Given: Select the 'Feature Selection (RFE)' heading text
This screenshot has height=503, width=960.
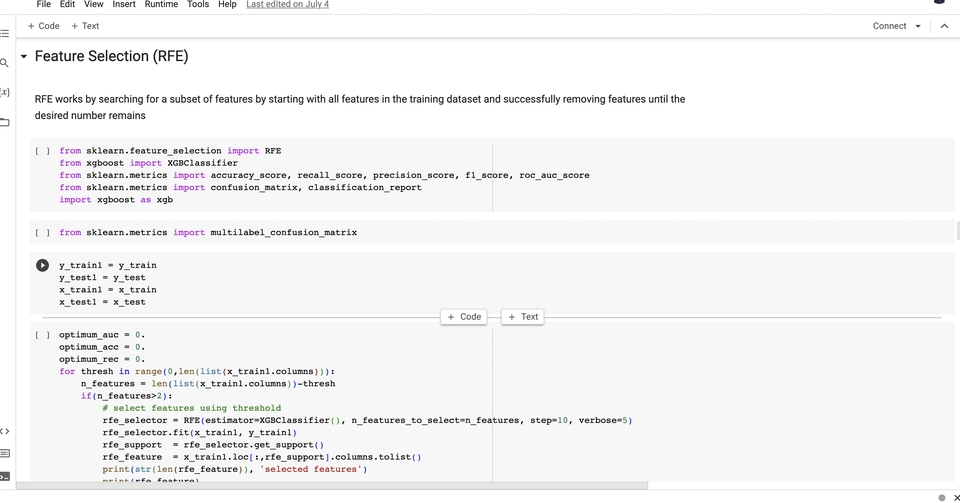Looking at the screenshot, I should (x=111, y=56).
